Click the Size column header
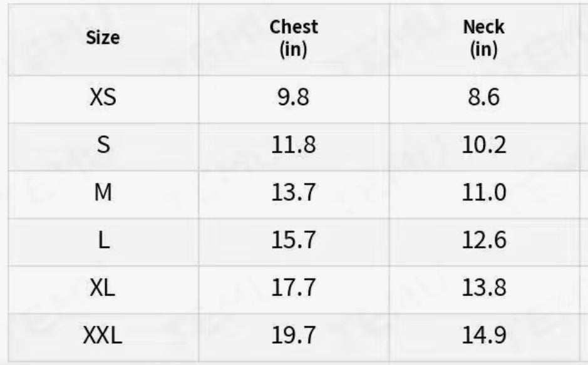 103,38
